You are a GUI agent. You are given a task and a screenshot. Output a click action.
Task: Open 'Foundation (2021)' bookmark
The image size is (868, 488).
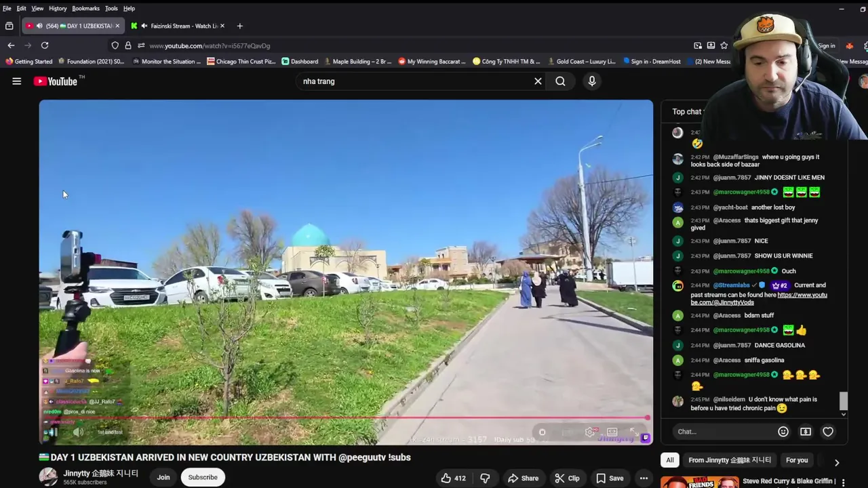pyautogui.click(x=91, y=61)
